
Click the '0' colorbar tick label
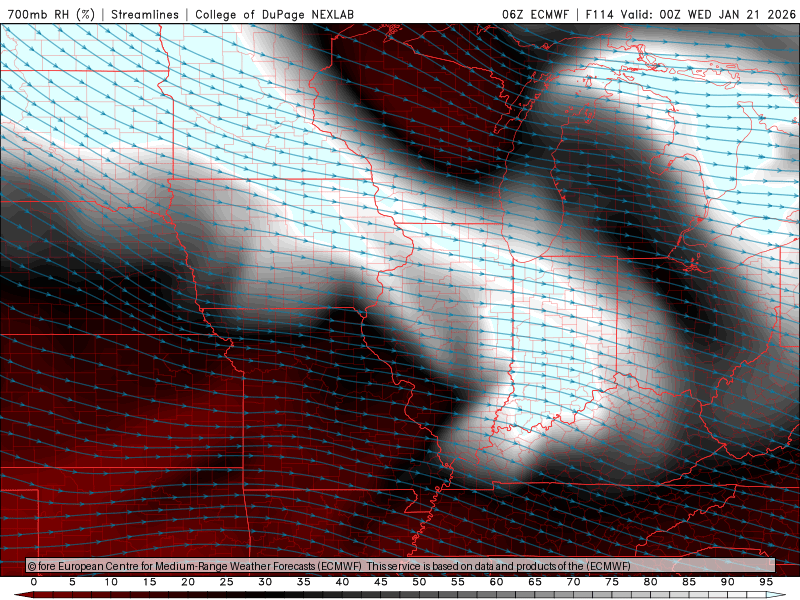34,582
